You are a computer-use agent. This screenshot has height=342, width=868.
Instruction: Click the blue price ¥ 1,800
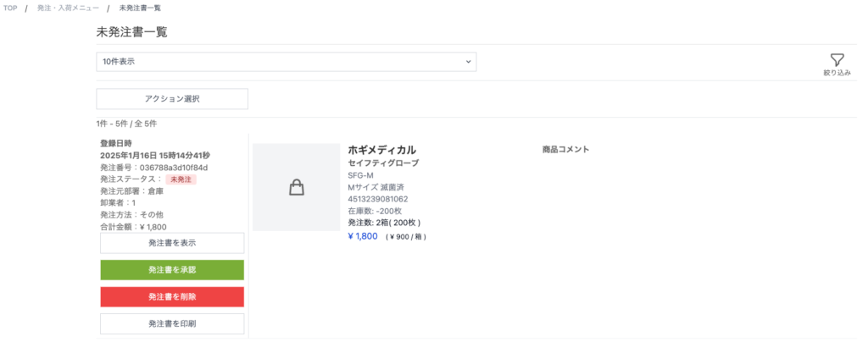pyautogui.click(x=363, y=236)
